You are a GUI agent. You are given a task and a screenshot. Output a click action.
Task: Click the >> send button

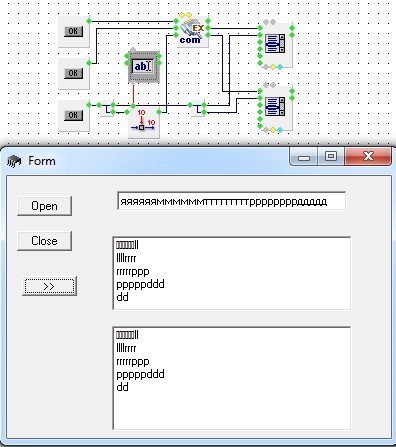[x=49, y=286]
